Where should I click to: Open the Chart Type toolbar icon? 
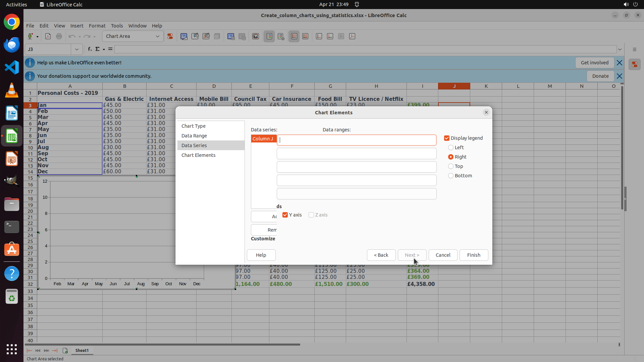click(x=184, y=37)
